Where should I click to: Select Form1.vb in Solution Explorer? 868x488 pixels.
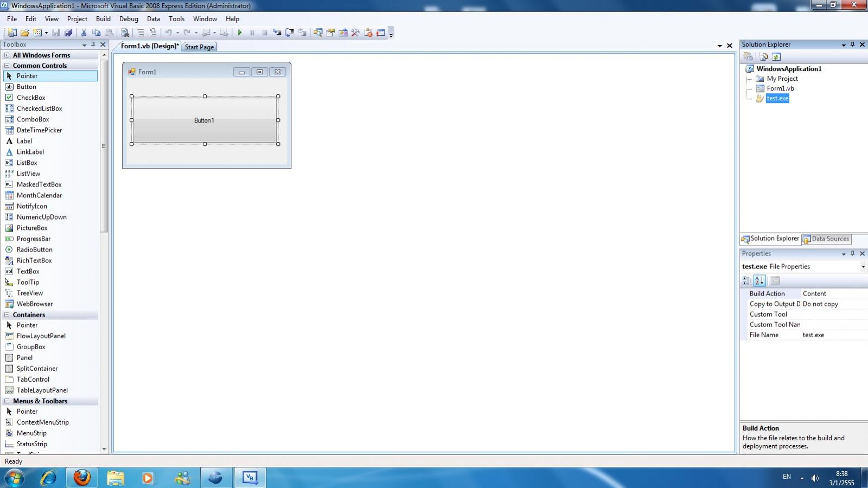(x=780, y=88)
